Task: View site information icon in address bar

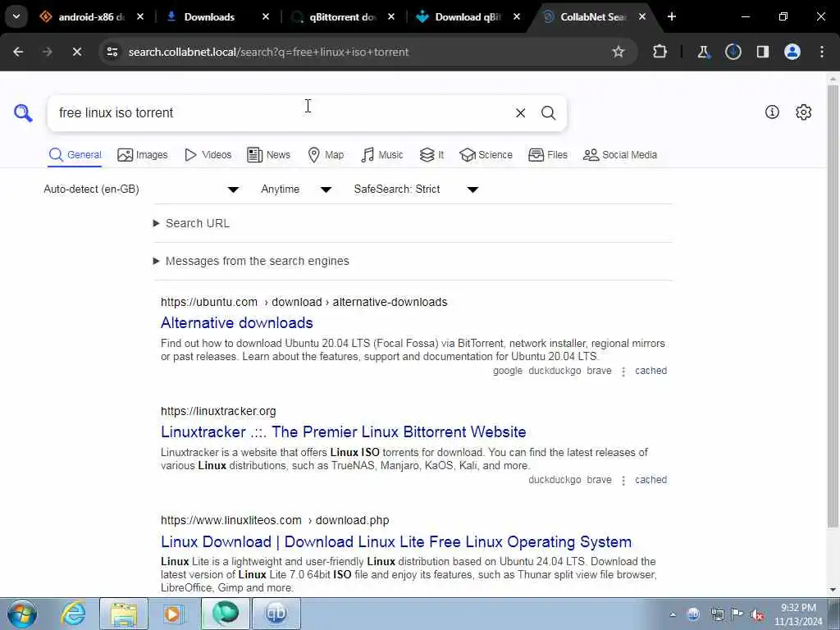Action: point(112,52)
